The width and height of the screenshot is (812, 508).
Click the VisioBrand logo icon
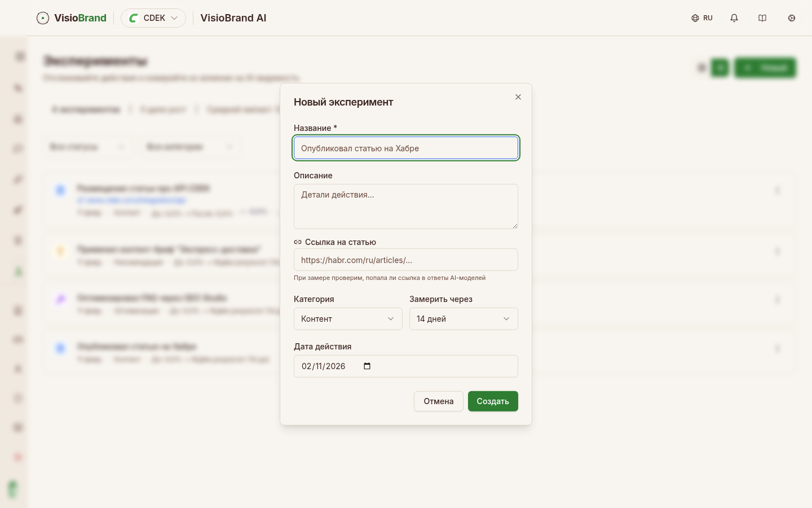(x=43, y=18)
